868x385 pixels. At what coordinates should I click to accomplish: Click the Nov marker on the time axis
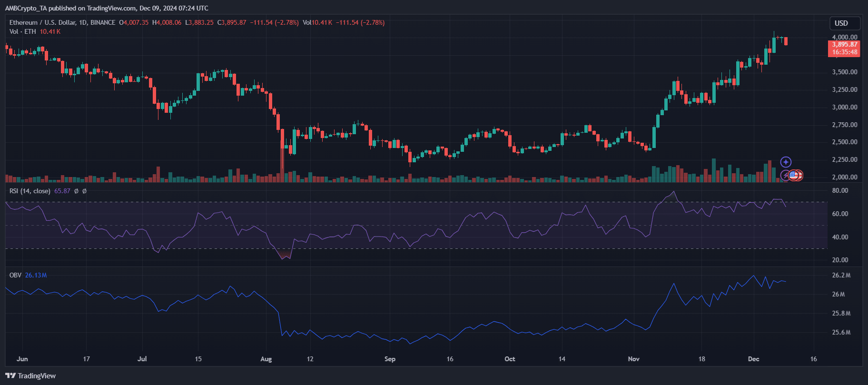click(633, 359)
